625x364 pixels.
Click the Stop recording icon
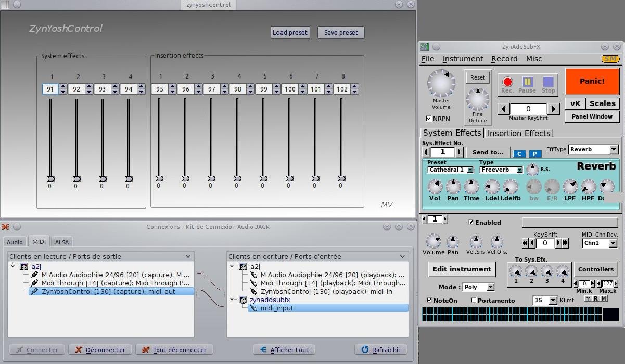pos(549,82)
